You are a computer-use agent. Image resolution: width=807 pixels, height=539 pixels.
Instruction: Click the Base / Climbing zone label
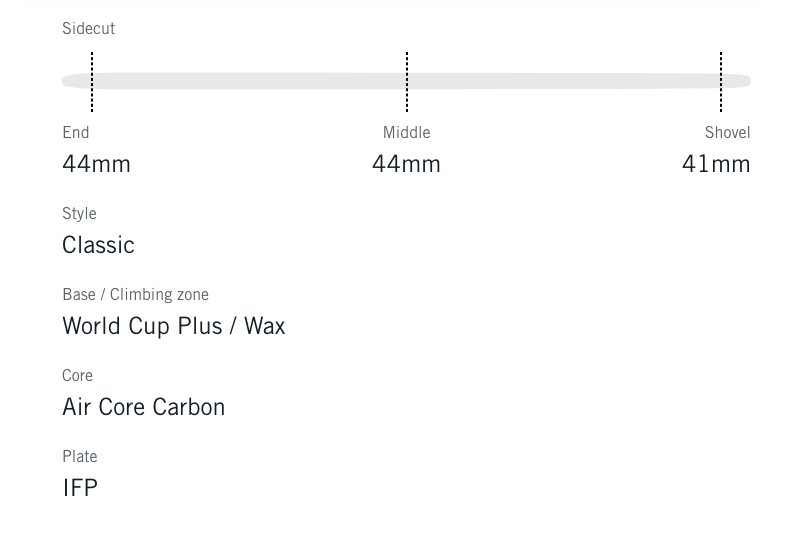(x=135, y=295)
